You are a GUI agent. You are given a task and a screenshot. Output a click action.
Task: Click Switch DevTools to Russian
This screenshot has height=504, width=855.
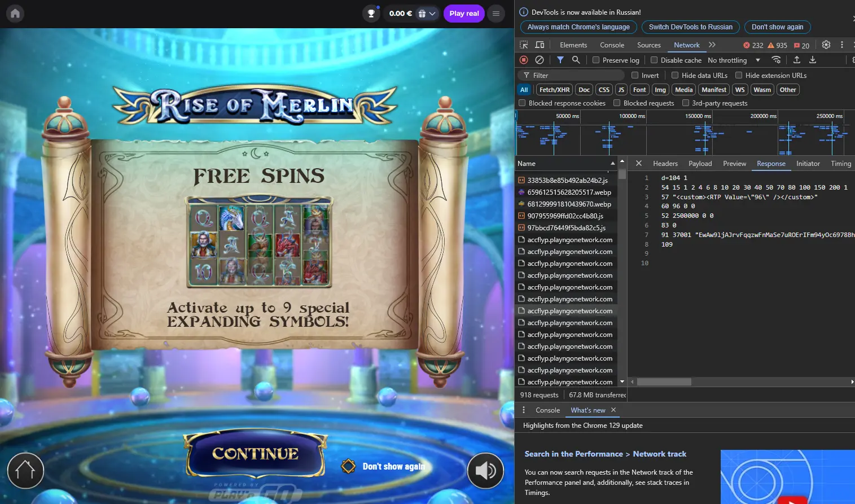click(x=691, y=27)
